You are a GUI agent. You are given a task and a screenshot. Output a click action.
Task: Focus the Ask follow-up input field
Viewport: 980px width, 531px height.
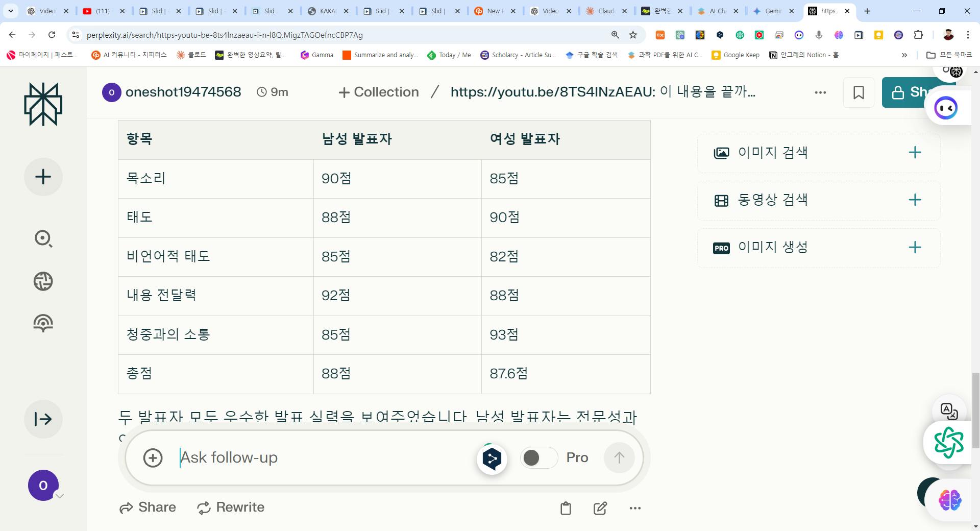coord(327,457)
